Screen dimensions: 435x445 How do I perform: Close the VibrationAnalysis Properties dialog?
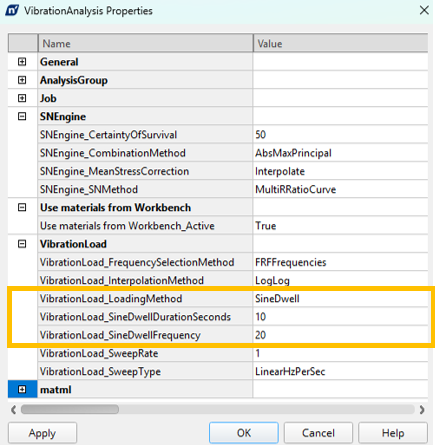(424, 10)
